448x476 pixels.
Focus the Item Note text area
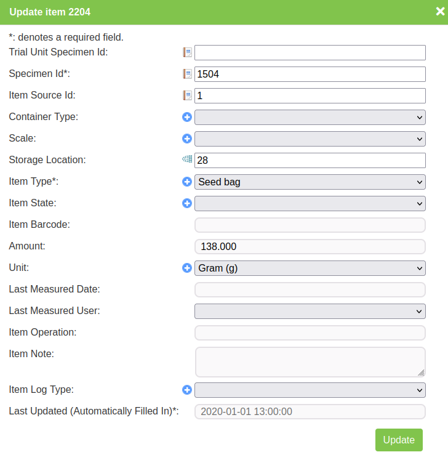(310, 361)
